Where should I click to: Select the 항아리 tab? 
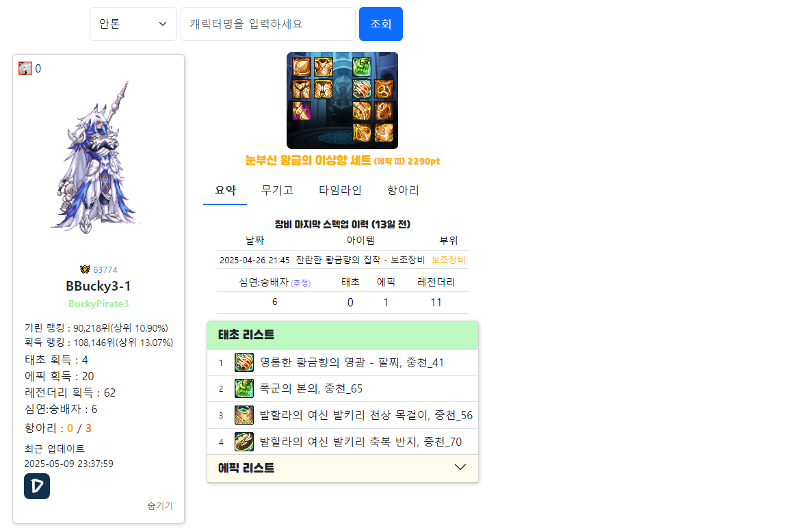403,190
